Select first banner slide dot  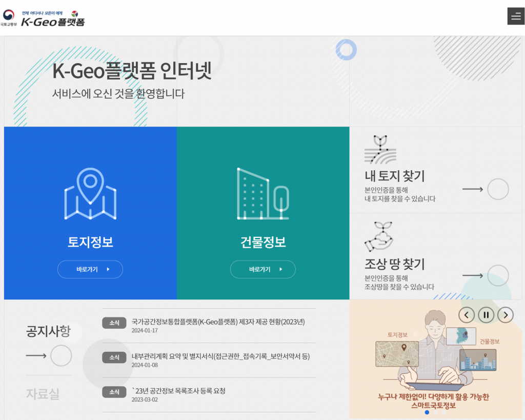point(427,412)
